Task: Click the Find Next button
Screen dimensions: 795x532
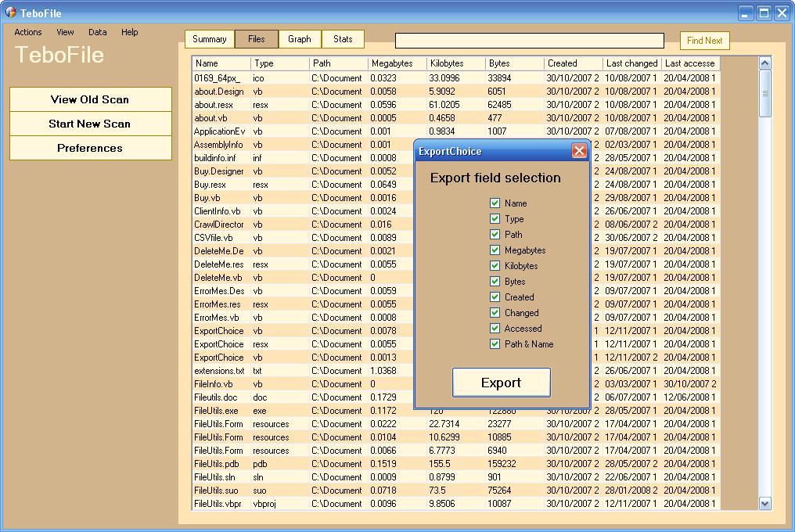Action: [x=705, y=41]
